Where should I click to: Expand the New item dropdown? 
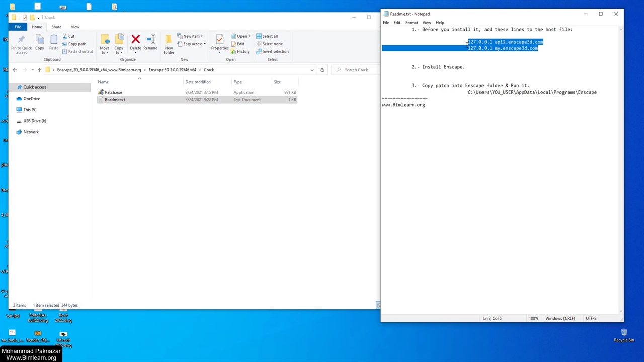[191, 36]
